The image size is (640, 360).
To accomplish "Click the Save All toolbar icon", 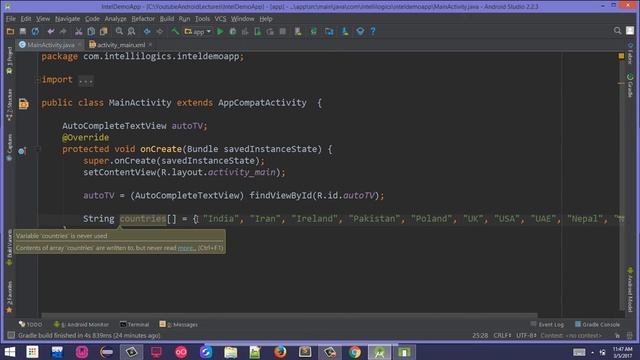I will 23,31.
